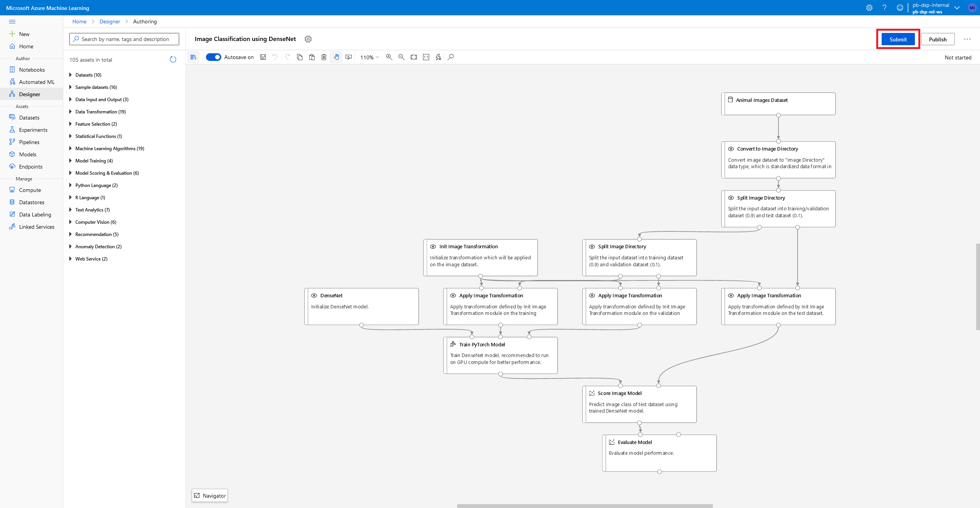Click the zoom level dropdown showing 110%
The width and height of the screenshot is (980, 508).
click(x=369, y=57)
